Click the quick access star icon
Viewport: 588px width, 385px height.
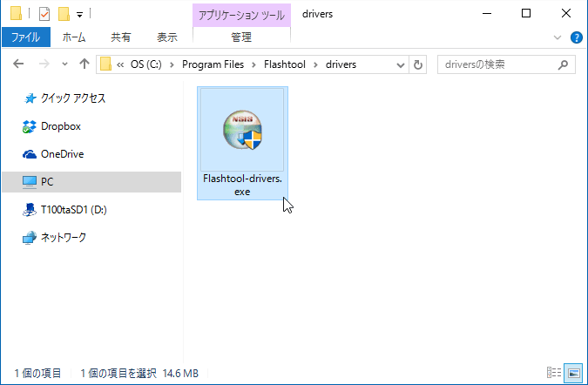[30, 98]
